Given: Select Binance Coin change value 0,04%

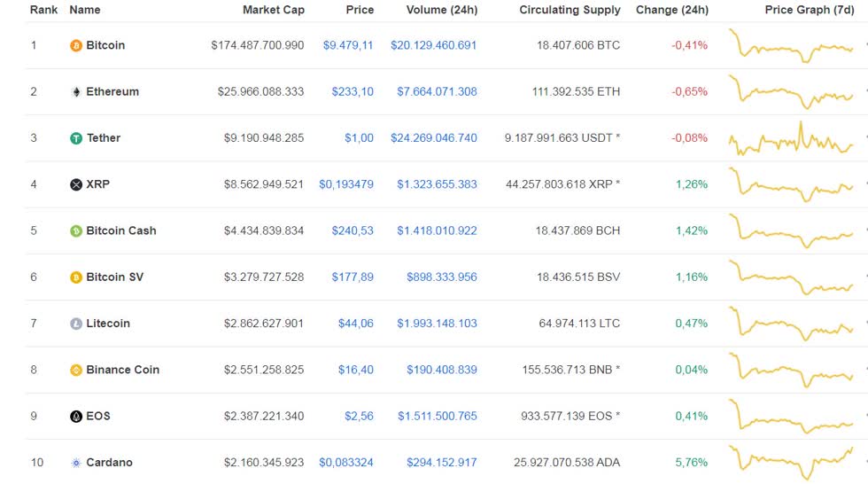Looking at the screenshot, I should (692, 370).
